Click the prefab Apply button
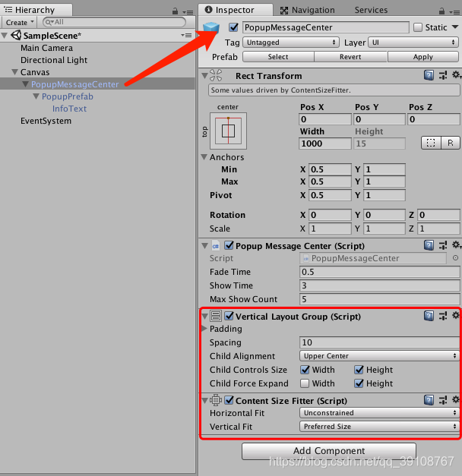The height and width of the screenshot is (476, 462). pyautogui.click(x=423, y=57)
